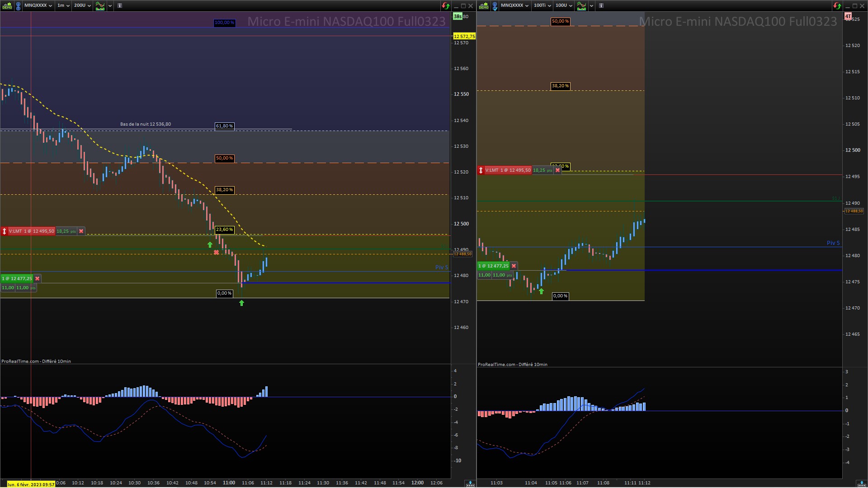Click the info icon in right chart toolbar
Image resolution: width=868 pixels, height=488 pixels.
[601, 6]
